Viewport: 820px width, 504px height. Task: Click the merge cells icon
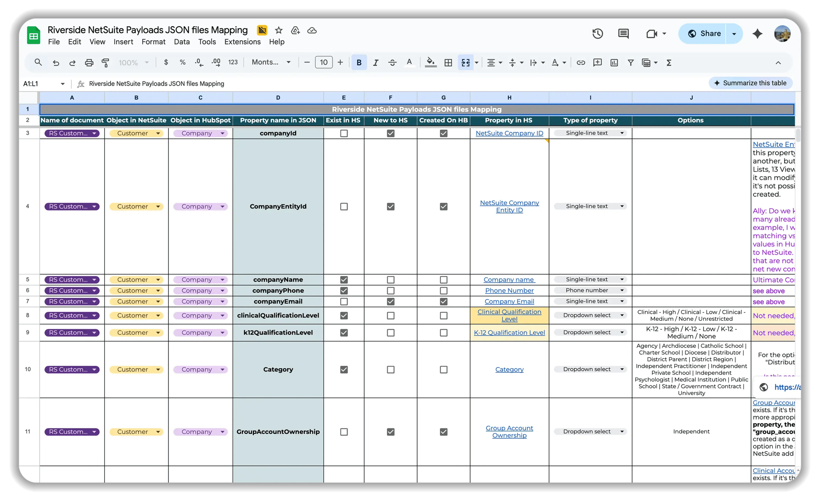coord(466,63)
